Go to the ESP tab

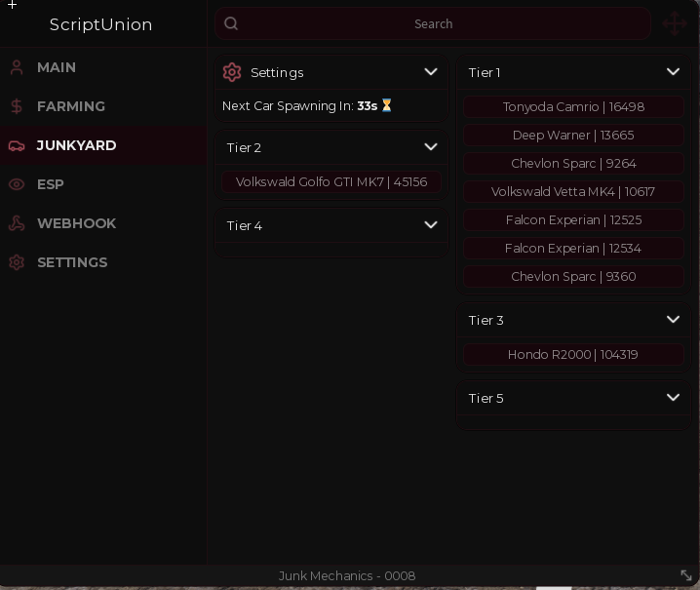coord(103,184)
